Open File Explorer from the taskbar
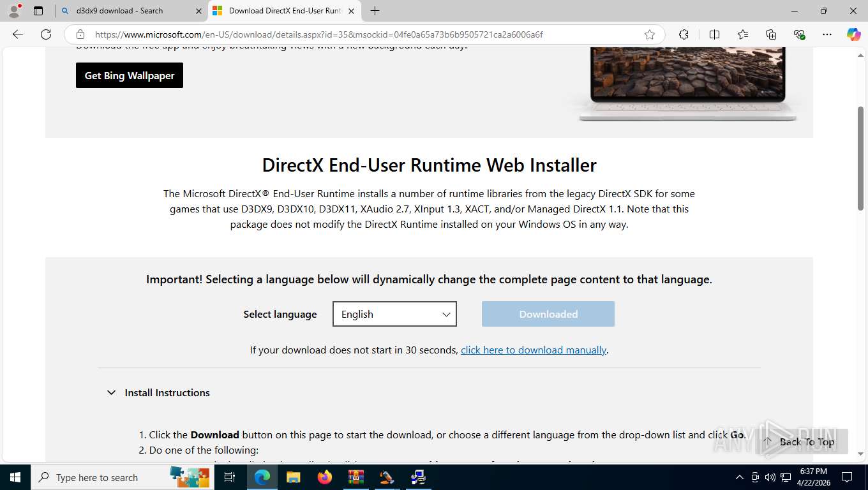The width and height of the screenshot is (868, 490). [x=293, y=477]
